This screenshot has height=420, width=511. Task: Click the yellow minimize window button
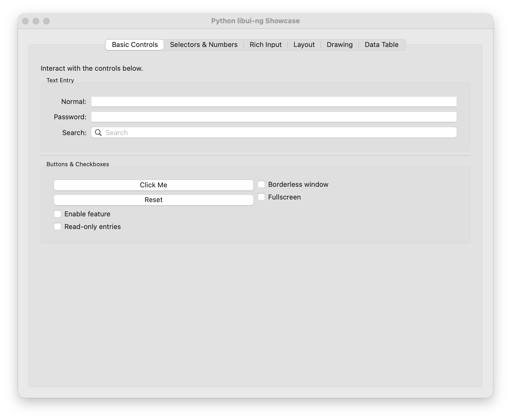click(x=36, y=21)
